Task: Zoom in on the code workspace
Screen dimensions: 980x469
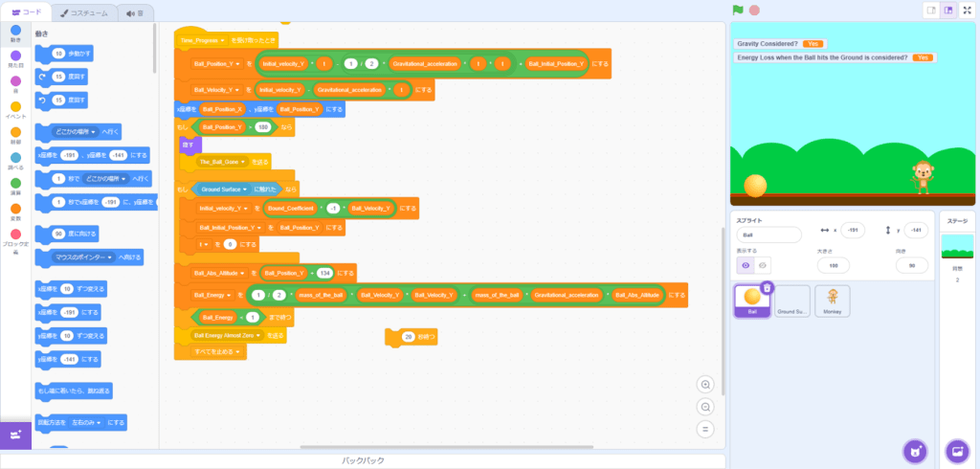Action: pyautogui.click(x=706, y=384)
